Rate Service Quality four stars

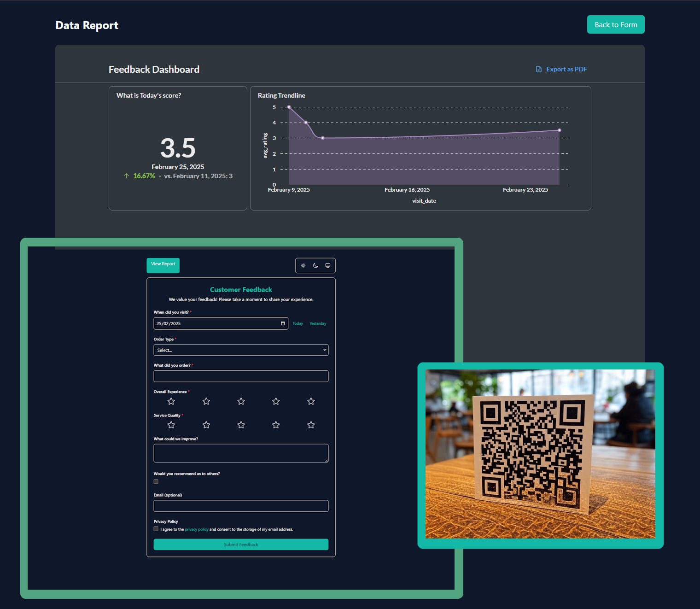coord(276,425)
